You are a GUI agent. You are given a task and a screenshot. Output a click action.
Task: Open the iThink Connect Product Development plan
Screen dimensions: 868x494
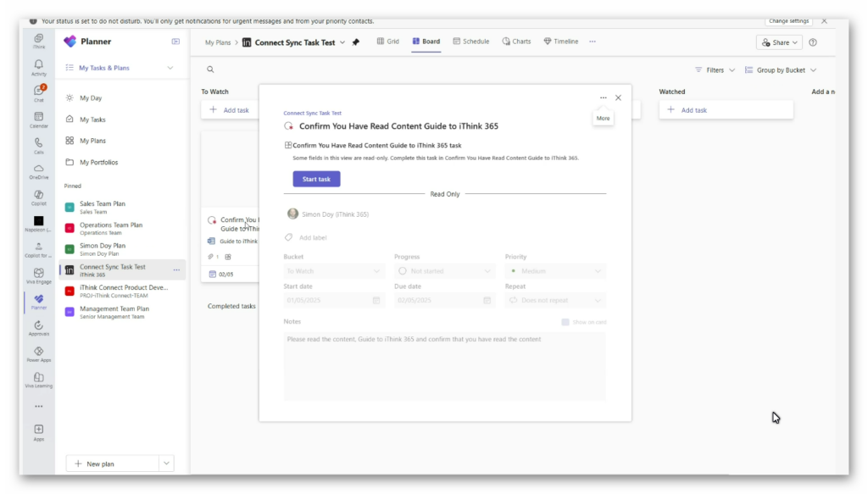click(122, 291)
